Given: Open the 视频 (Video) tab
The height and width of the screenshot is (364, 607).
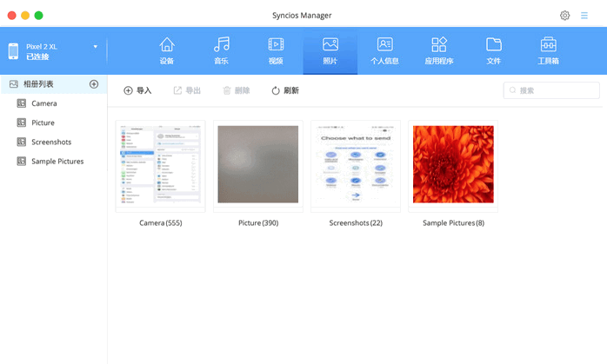Looking at the screenshot, I should click(276, 50).
